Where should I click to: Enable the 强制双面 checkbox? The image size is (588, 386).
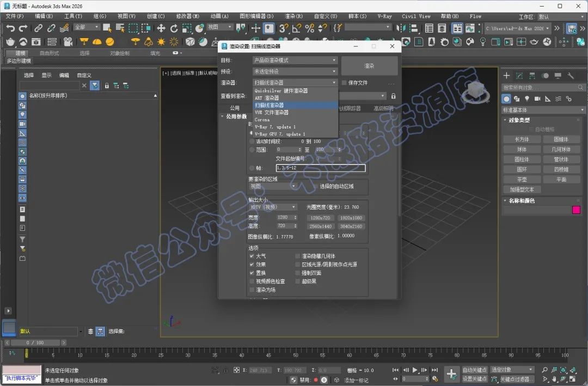(x=298, y=273)
